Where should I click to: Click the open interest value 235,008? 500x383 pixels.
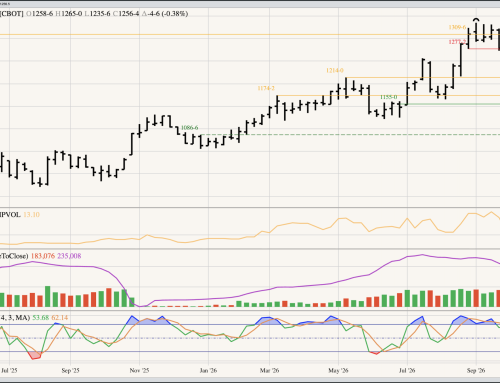click(69, 256)
